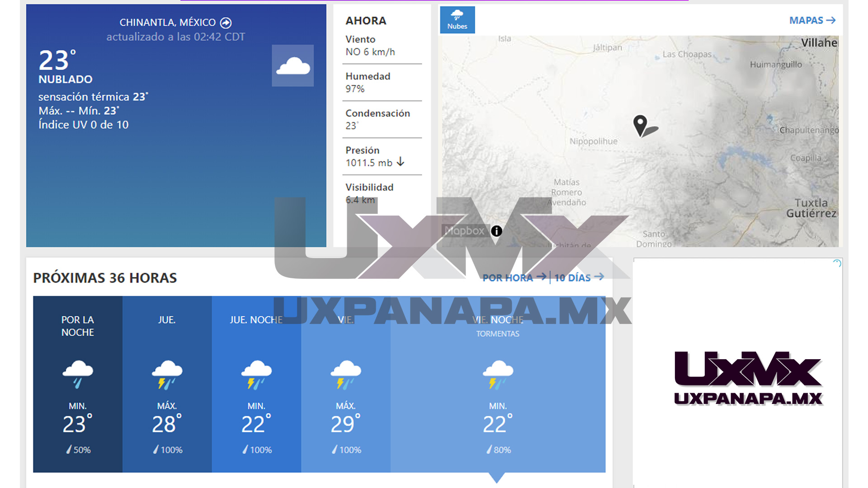
Task: Open the 10 DÍAS forecast link
Action: pyautogui.click(x=579, y=277)
